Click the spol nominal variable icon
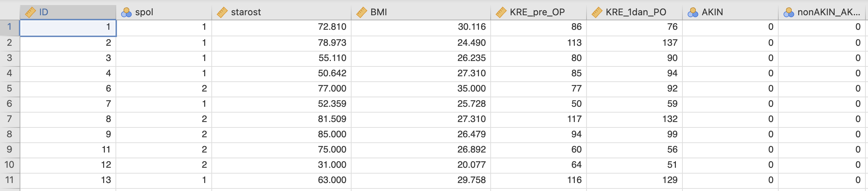The image size is (868, 191). 126,12
